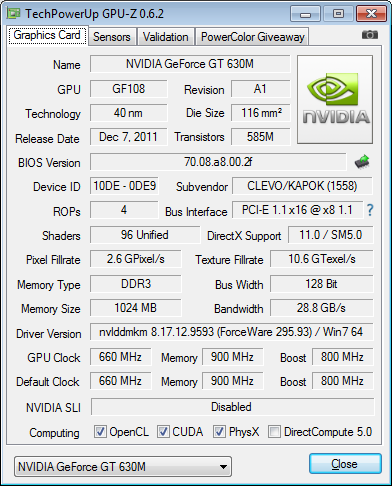This screenshot has width=392, height=486.
Task: Open the GPU selection dropdown
Action: point(123,467)
